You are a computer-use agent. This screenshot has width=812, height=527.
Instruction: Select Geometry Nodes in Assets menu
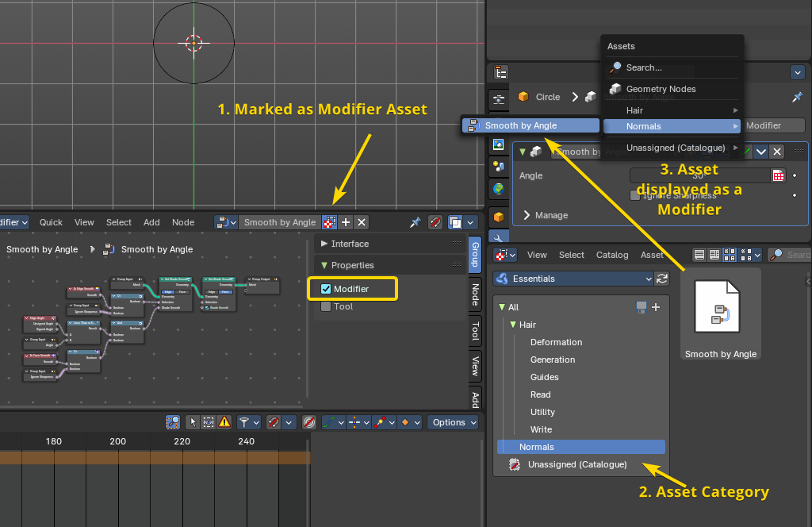tap(672, 89)
